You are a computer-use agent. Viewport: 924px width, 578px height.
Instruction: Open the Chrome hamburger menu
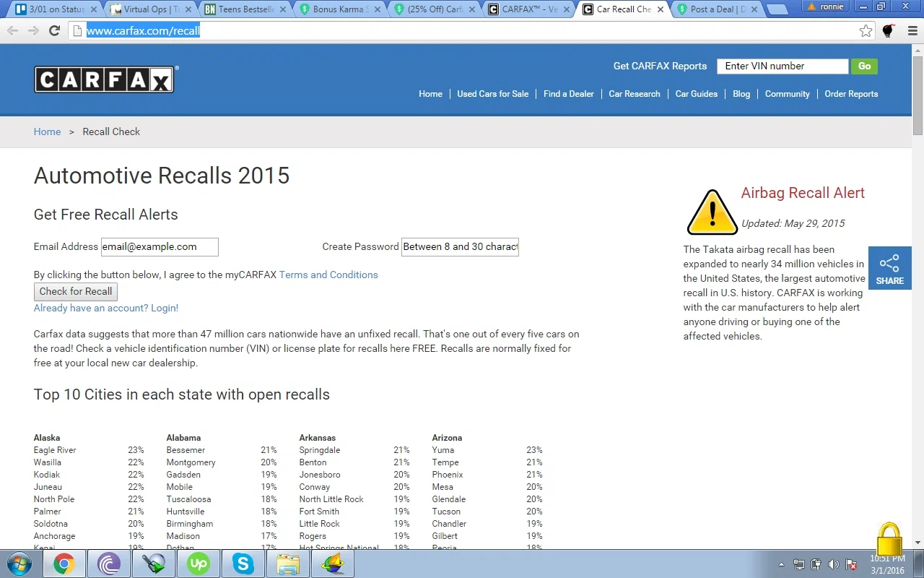[911, 31]
